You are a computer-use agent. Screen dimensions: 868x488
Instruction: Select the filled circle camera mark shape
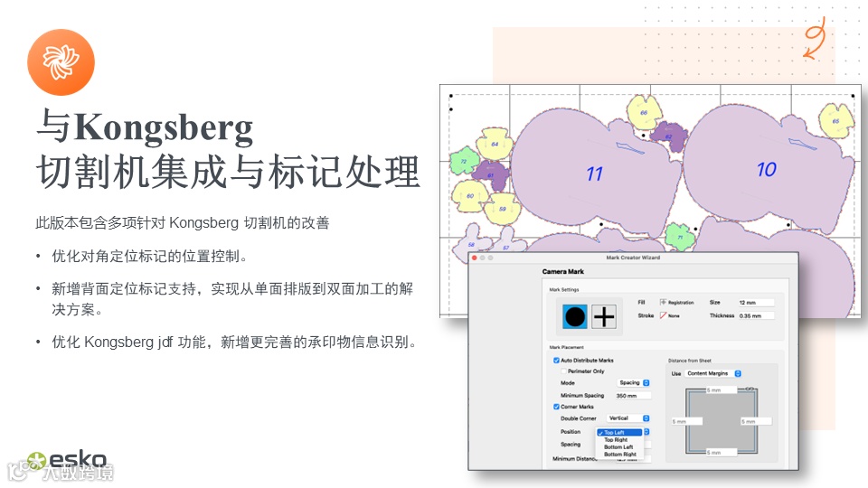click(x=575, y=316)
